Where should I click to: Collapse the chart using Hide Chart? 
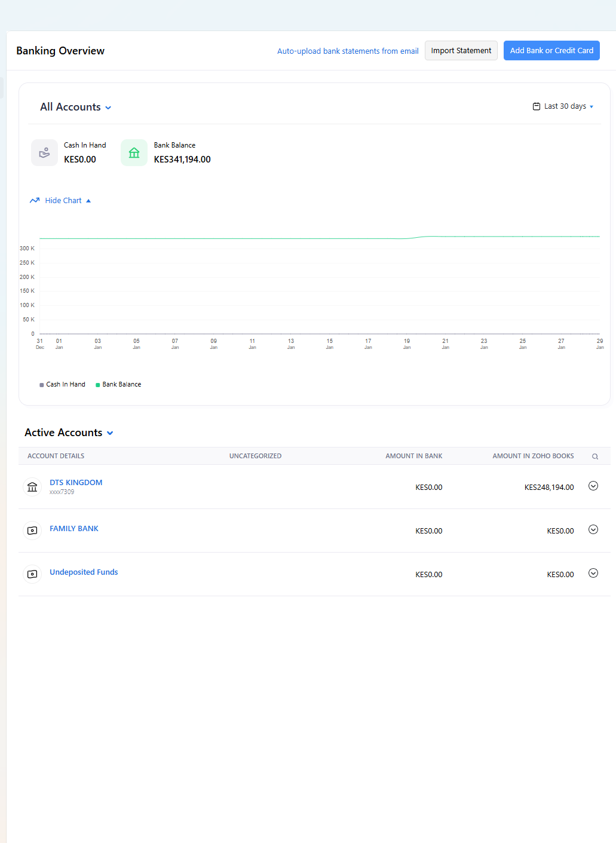tap(63, 201)
